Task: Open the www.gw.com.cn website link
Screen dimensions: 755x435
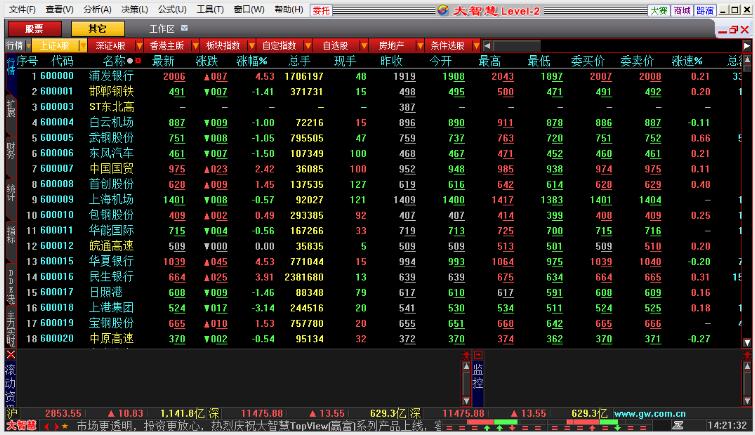Action: click(x=649, y=412)
